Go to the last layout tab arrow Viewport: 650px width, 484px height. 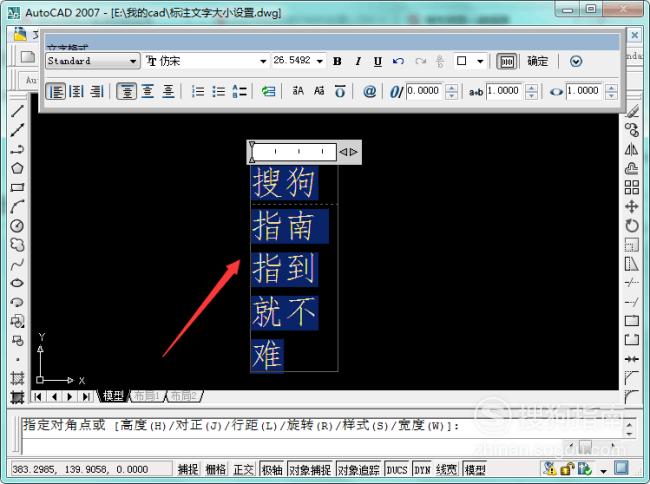click(x=85, y=397)
